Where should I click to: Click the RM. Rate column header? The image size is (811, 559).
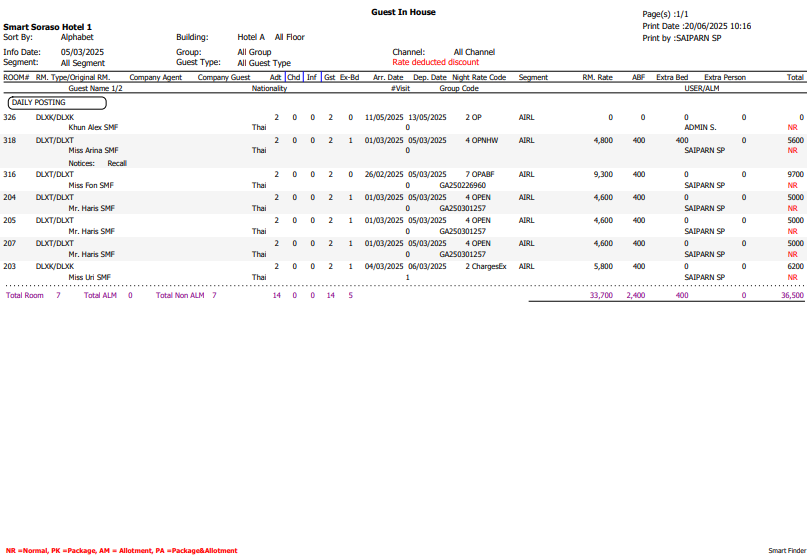pos(597,77)
